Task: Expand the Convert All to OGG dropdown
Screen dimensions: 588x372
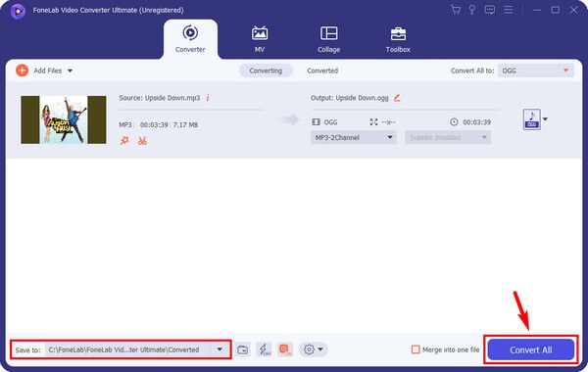Action: pyautogui.click(x=536, y=70)
